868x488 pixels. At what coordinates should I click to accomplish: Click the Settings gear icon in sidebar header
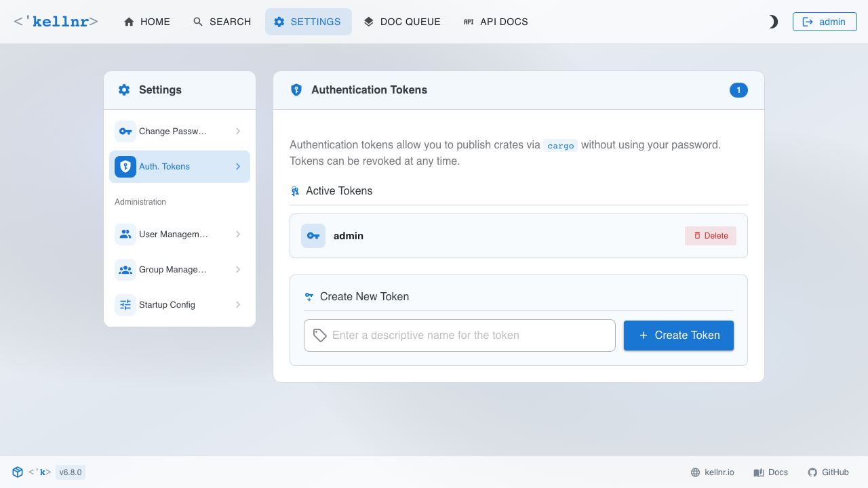(124, 89)
